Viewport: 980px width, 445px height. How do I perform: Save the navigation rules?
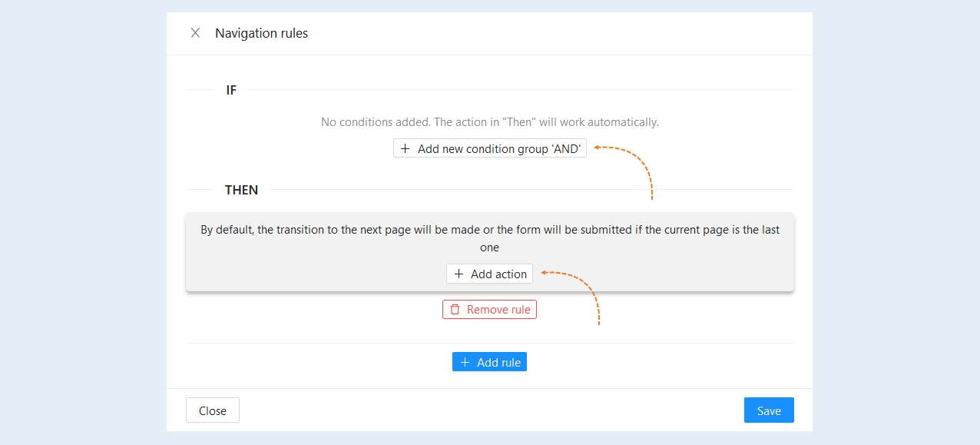click(x=769, y=410)
